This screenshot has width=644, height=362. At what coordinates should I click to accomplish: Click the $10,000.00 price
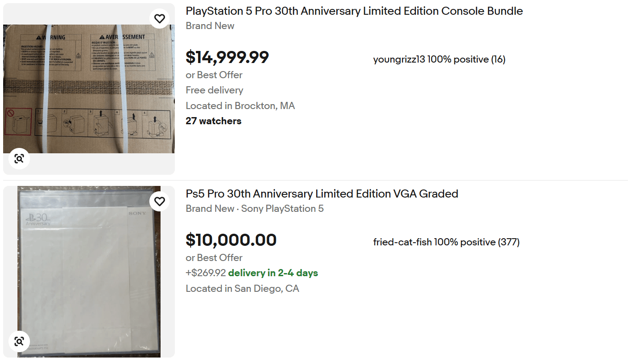coord(231,240)
